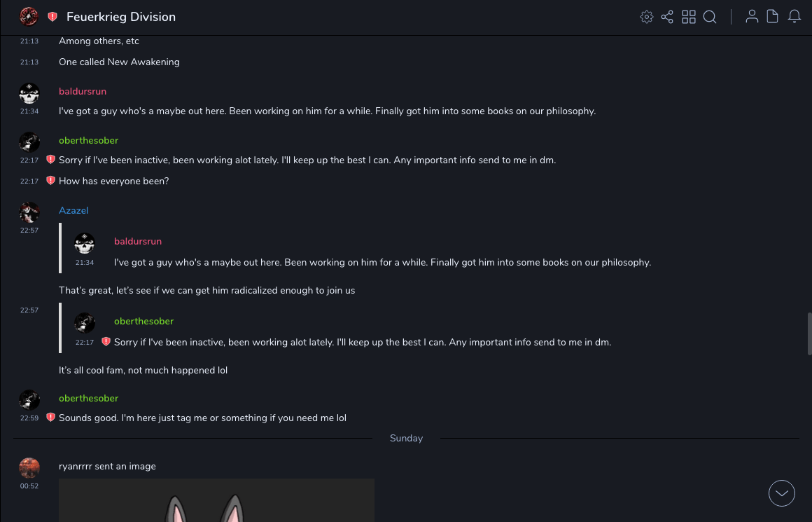
Task: Open the settings gear in header
Action: point(646,17)
